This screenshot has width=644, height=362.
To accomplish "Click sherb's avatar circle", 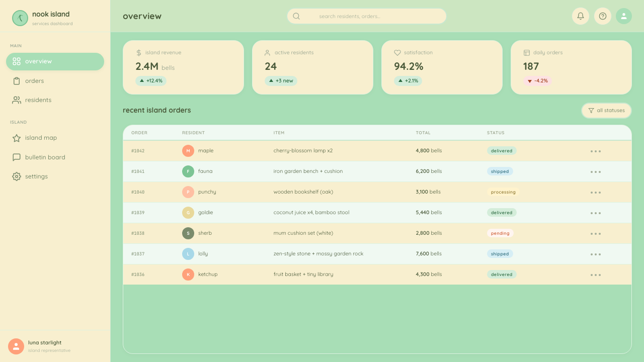I will 188,233.
